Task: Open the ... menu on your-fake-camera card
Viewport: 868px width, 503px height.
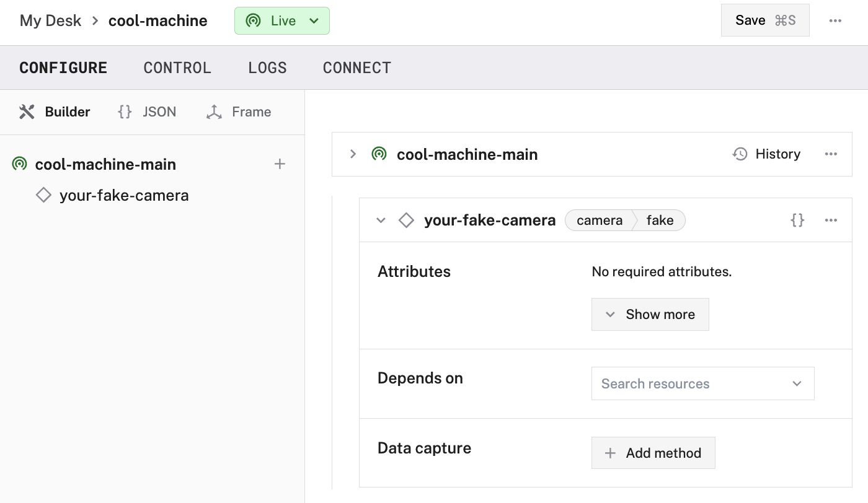Action: pyautogui.click(x=831, y=220)
